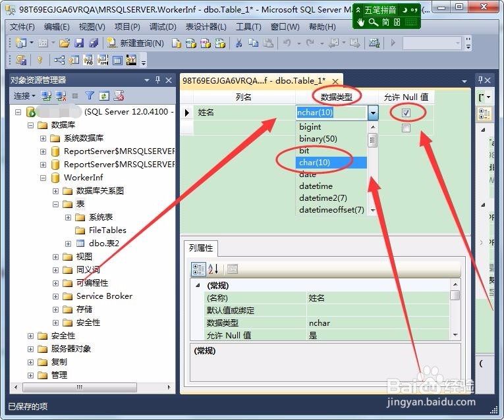
Task: Click the Undo arrow icon
Action: [287, 43]
